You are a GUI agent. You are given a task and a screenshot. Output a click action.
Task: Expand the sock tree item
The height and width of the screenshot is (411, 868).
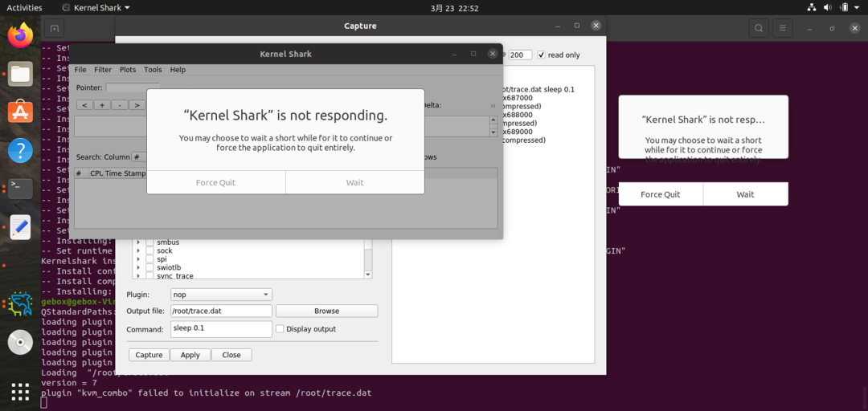138,250
